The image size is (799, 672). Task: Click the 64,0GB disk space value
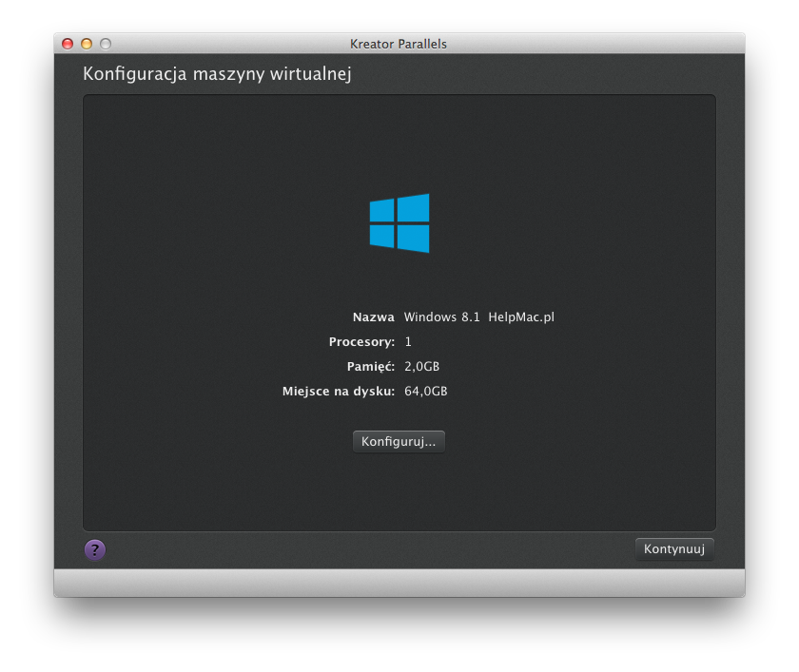[x=425, y=392]
